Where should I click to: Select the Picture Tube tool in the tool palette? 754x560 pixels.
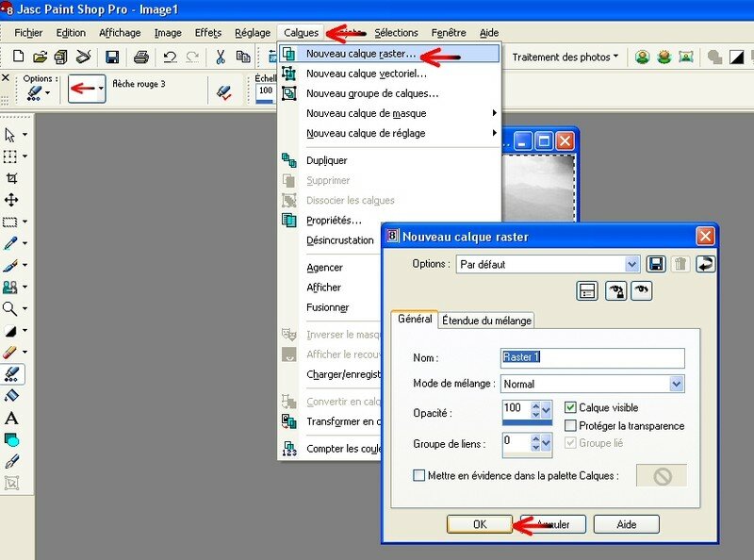11,374
